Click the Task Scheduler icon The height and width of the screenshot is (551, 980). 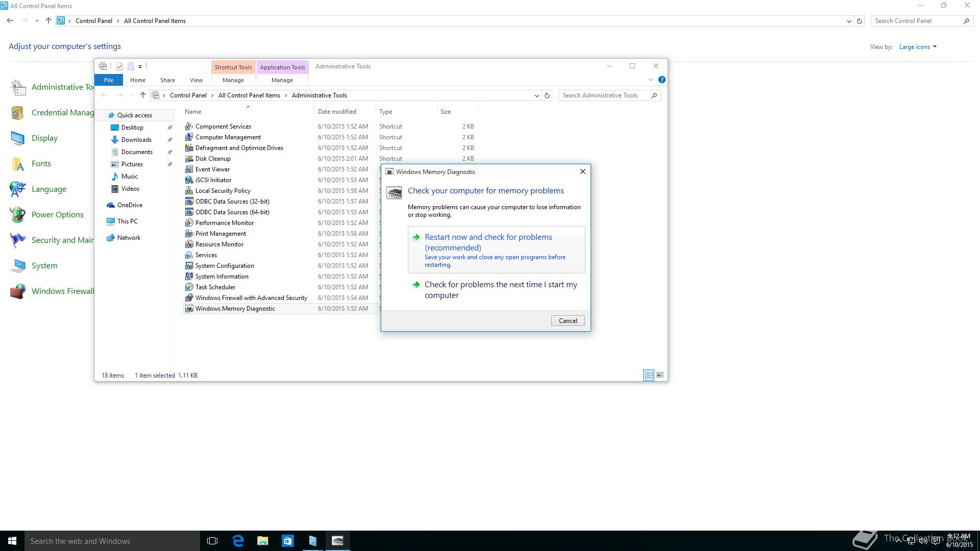pyautogui.click(x=189, y=287)
